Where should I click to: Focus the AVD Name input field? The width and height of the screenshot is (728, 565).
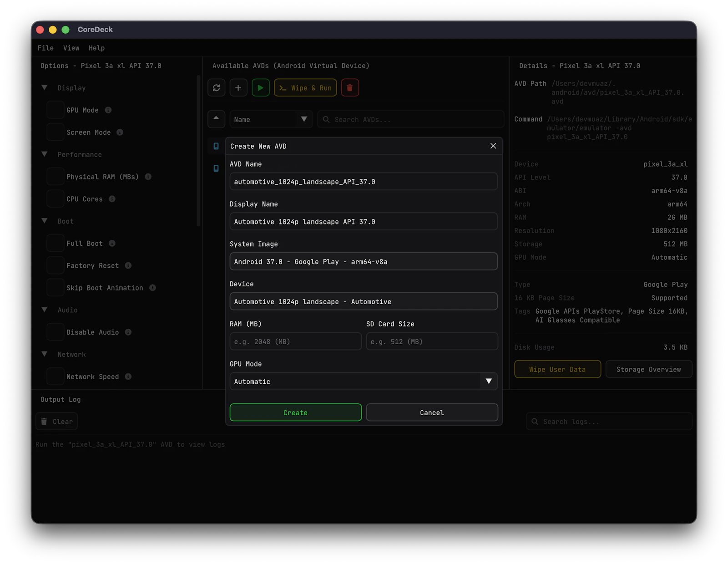(364, 182)
